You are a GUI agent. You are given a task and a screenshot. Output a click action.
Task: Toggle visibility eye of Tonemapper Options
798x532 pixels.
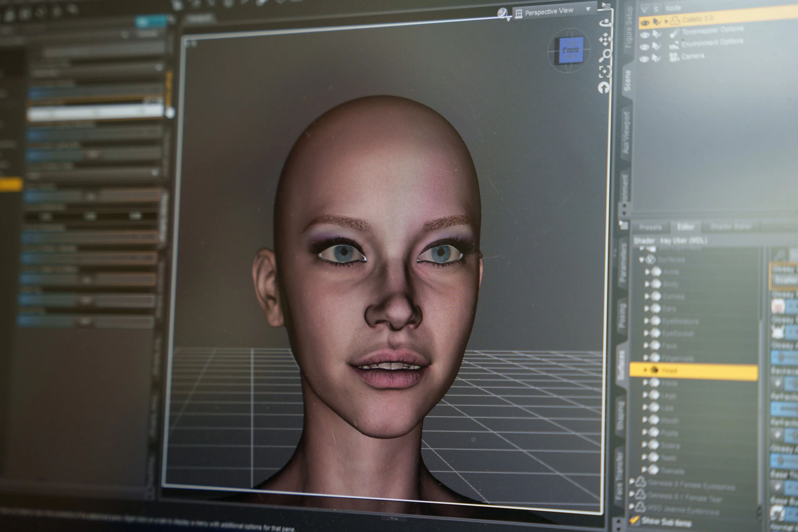tap(644, 35)
